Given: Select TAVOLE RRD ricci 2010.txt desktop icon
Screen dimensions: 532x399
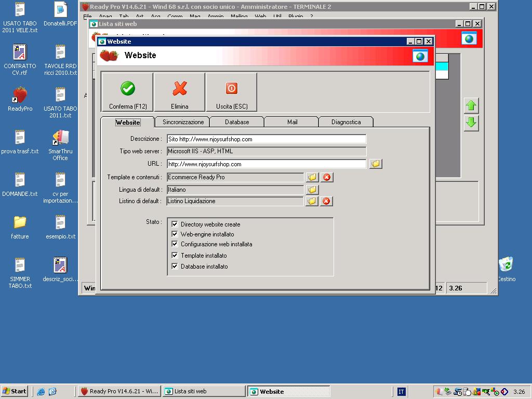Looking at the screenshot, I should click(x=60, y=60).
